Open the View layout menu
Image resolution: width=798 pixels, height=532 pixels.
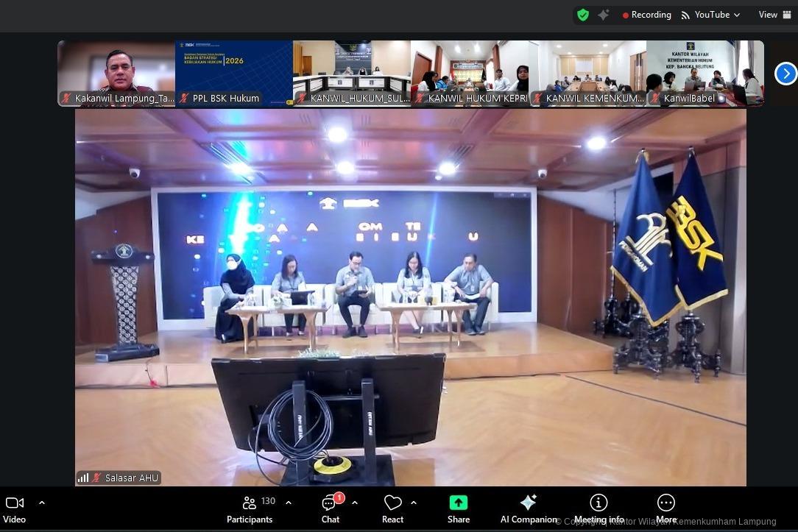[x=772, y=15]
